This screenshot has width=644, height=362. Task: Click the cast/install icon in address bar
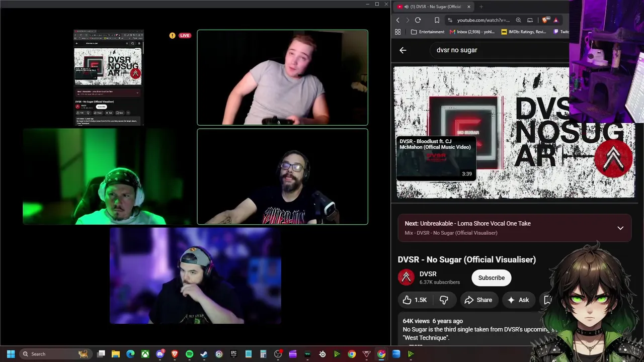point(530,20)
